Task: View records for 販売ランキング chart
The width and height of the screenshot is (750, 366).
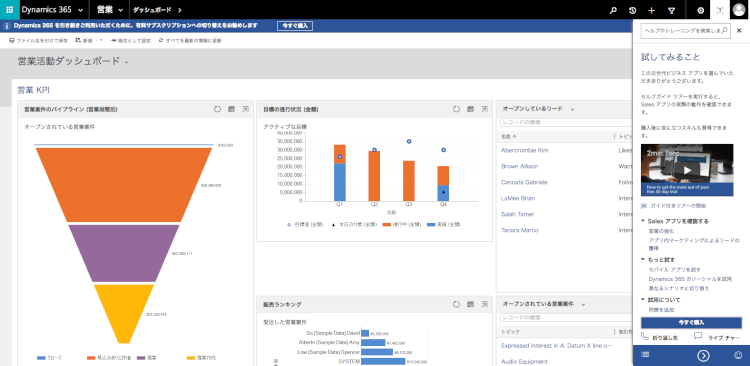Action: (x=471, y=304)
